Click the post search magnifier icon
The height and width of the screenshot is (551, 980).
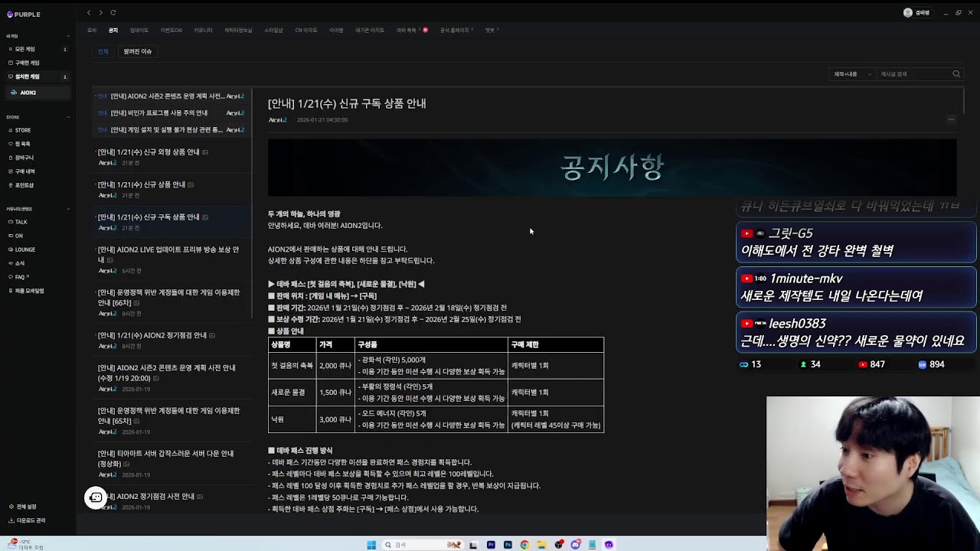(956, 74)
